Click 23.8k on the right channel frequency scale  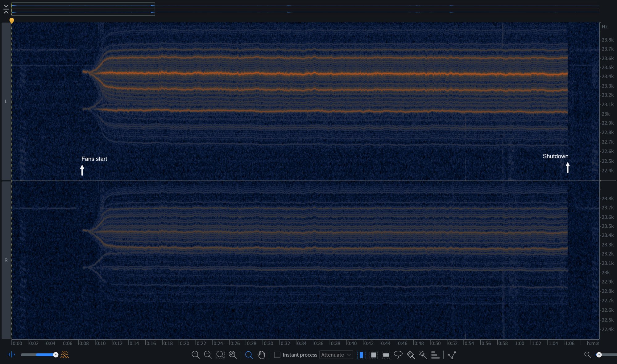click(607, 198)
